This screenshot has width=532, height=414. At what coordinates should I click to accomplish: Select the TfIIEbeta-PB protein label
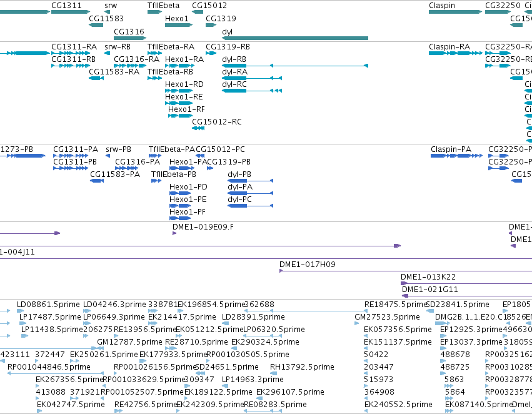pos(174,174)
